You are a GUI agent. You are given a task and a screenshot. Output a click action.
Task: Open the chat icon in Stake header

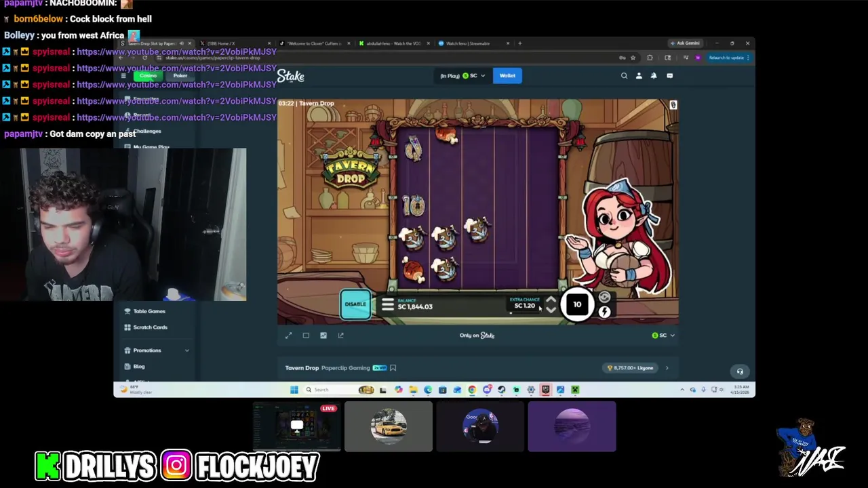pos(669,76)
